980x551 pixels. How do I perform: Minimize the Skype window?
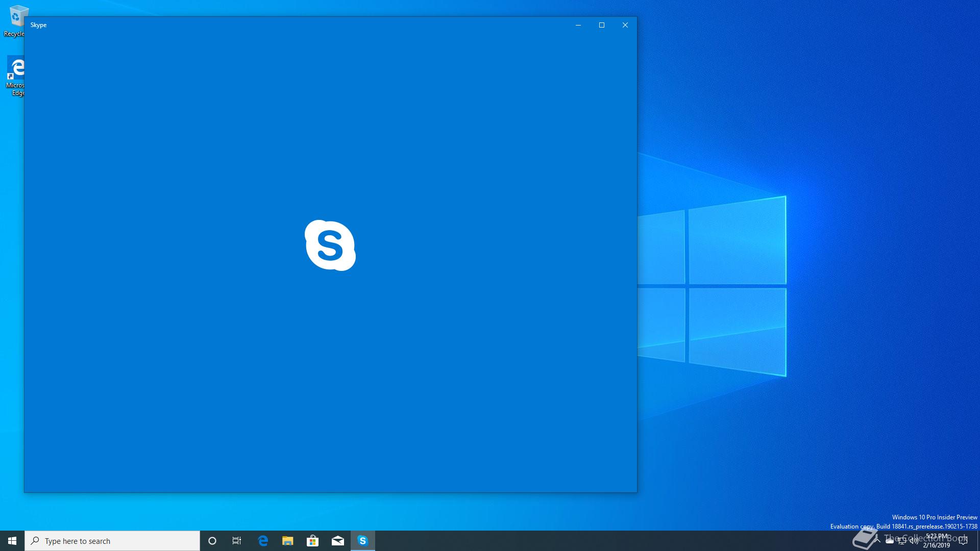click(x=578, y=25)
